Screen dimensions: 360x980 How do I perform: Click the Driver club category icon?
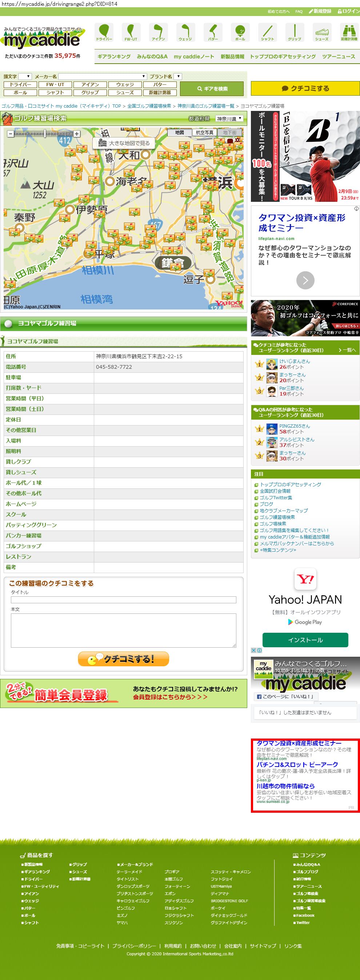(x=104, y=32)
